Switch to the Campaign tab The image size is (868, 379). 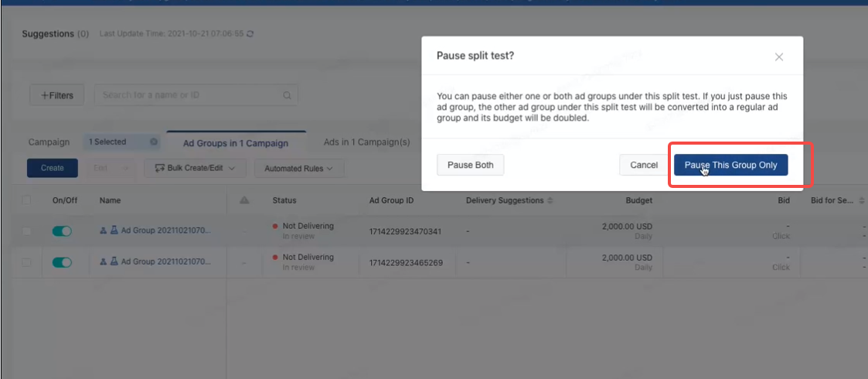click(49, 142)
